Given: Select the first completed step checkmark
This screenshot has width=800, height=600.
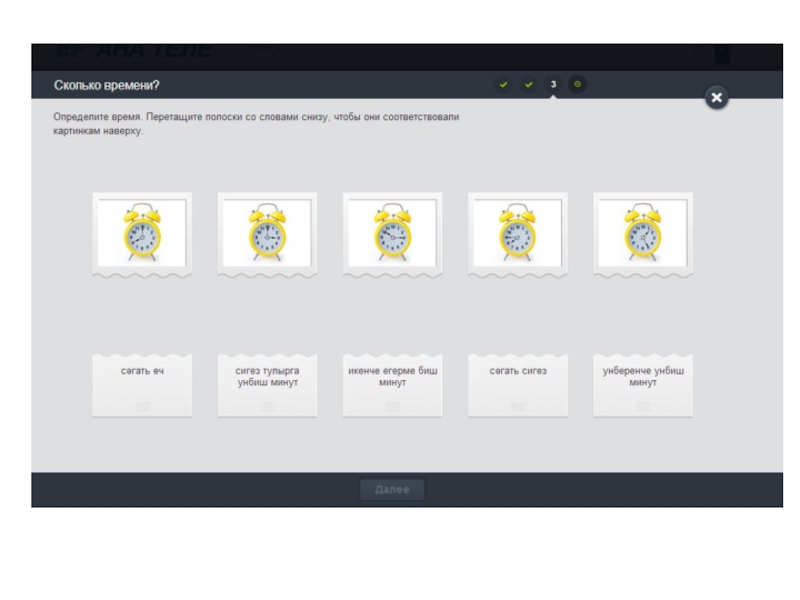Looking at the screenshot, I should pos(503,84).
